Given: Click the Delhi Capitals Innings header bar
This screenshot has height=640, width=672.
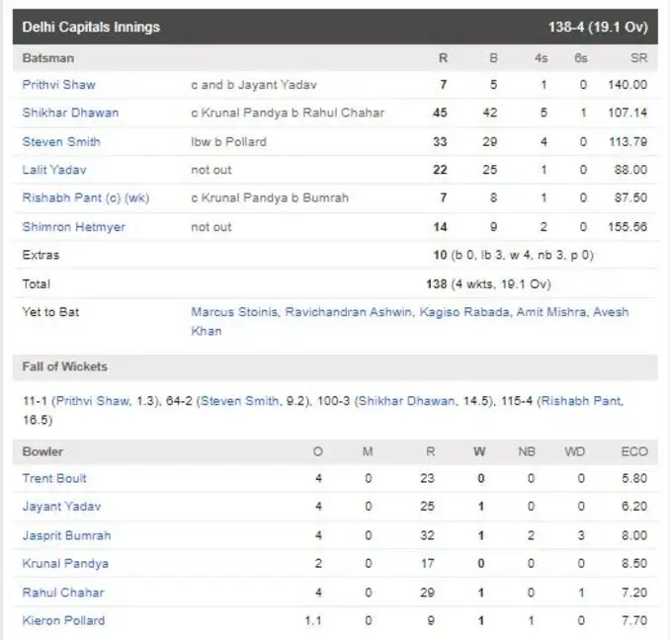Looking at the screenshot, I should click(336, 27).
